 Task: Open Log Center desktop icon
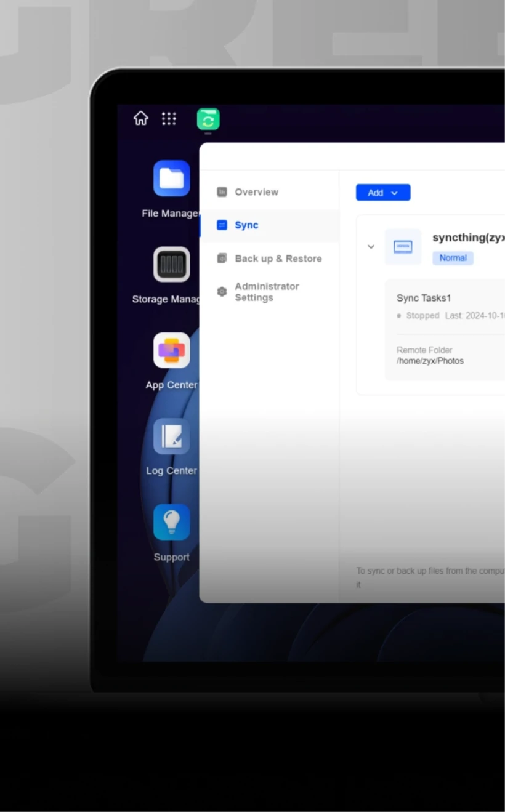[171, 436]
